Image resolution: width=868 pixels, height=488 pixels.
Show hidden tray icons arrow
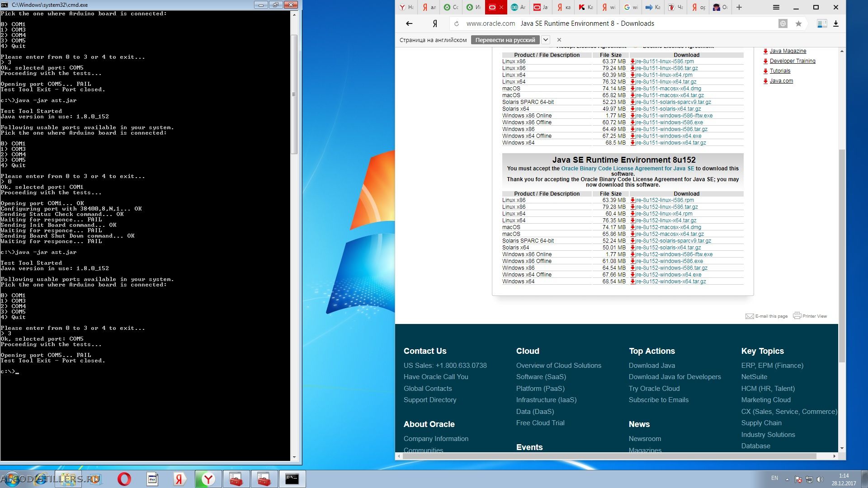[787, 479]
